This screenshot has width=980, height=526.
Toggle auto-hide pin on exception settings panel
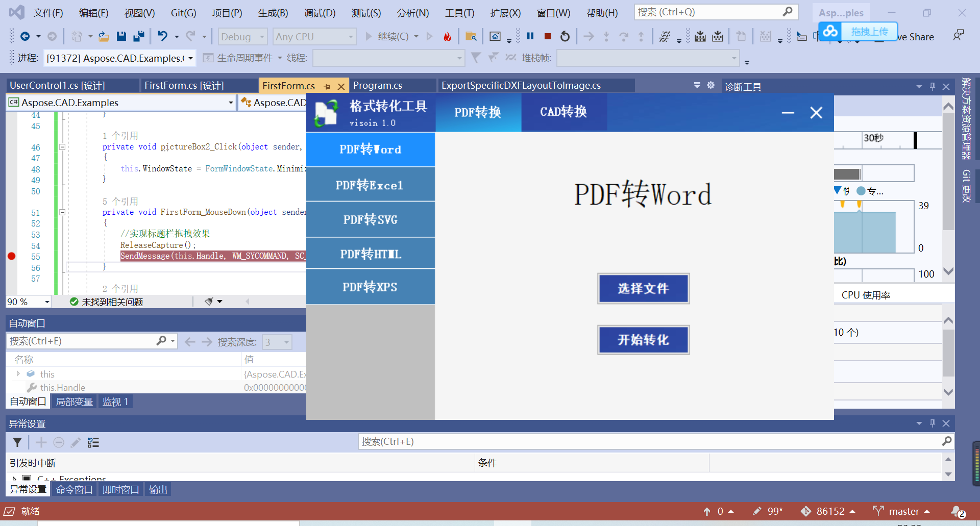(933, 423)
